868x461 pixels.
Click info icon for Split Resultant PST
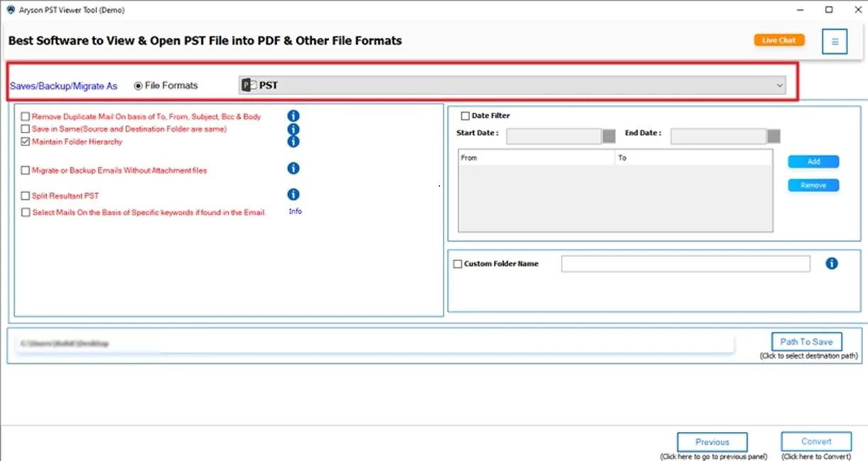click(293, 194)
